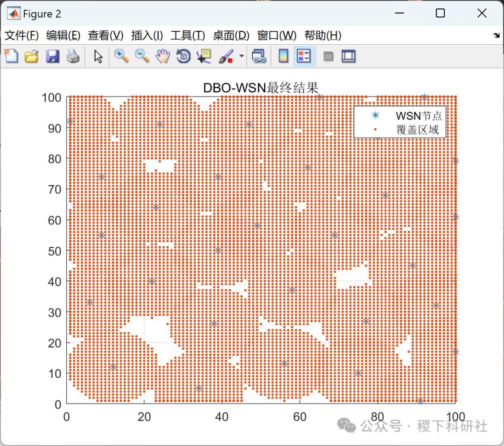Click the Show Plot Tools icon
The height and width of the screenshot is (446, 504).
(x=349, y=56)
